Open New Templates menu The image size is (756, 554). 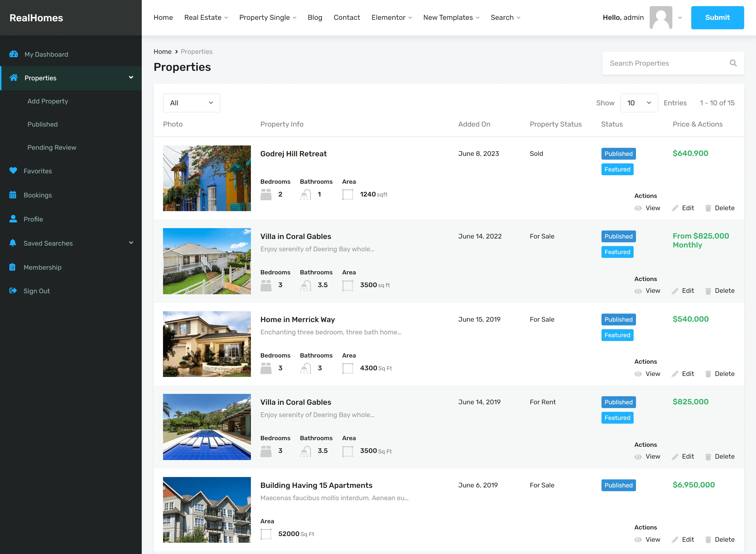coord(451,17)
